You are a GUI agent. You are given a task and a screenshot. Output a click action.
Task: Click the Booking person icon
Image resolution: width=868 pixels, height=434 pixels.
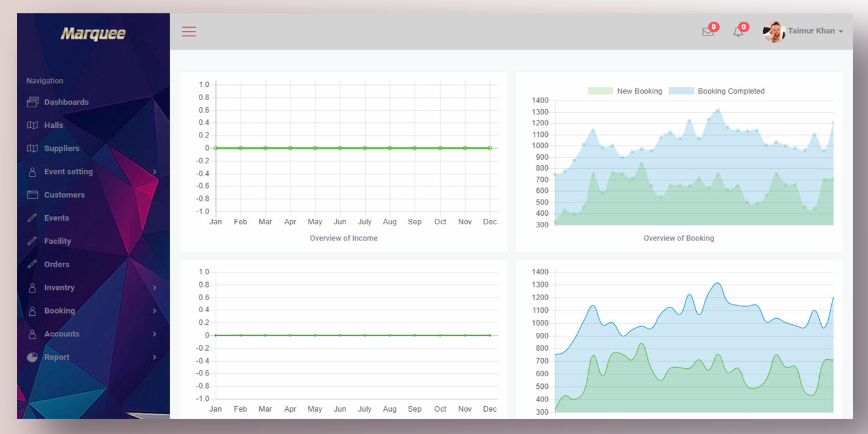pyautogui.click(x=33, y=311)
